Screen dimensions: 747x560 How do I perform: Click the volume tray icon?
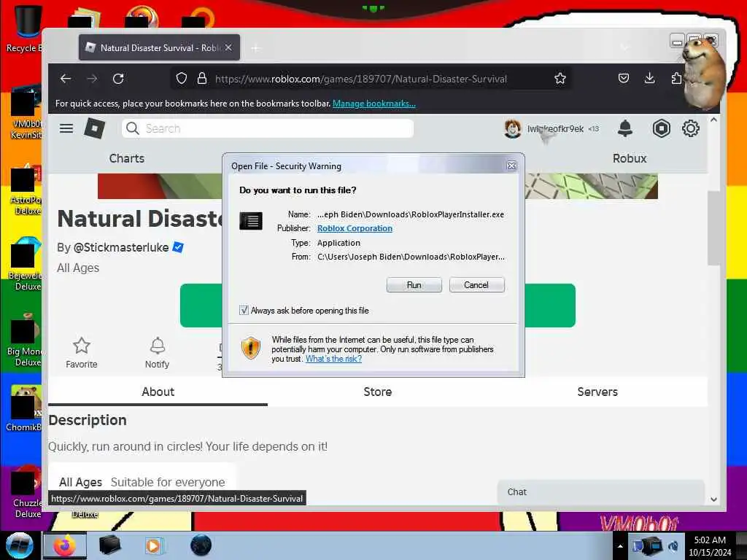point(673,545)
